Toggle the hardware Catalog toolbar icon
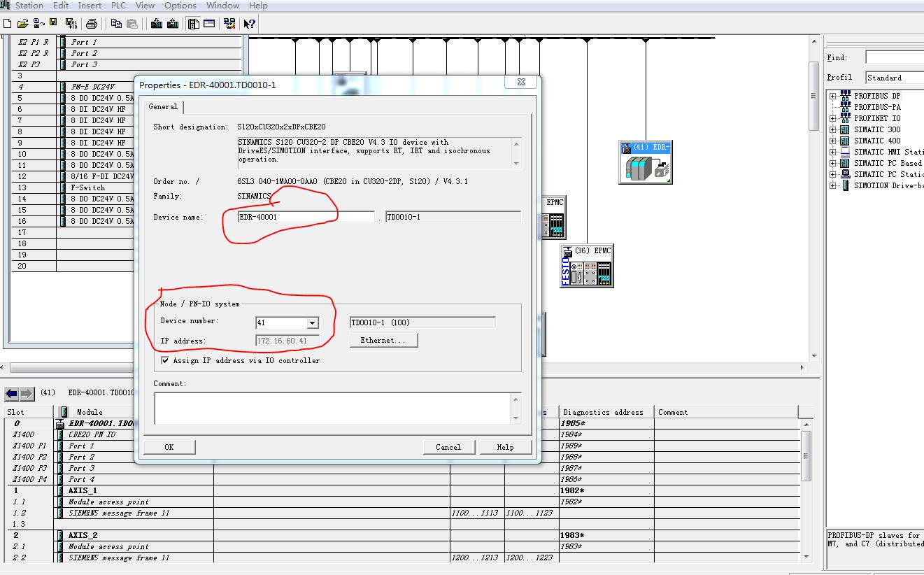924x575 pixels. tap(194, 24)
